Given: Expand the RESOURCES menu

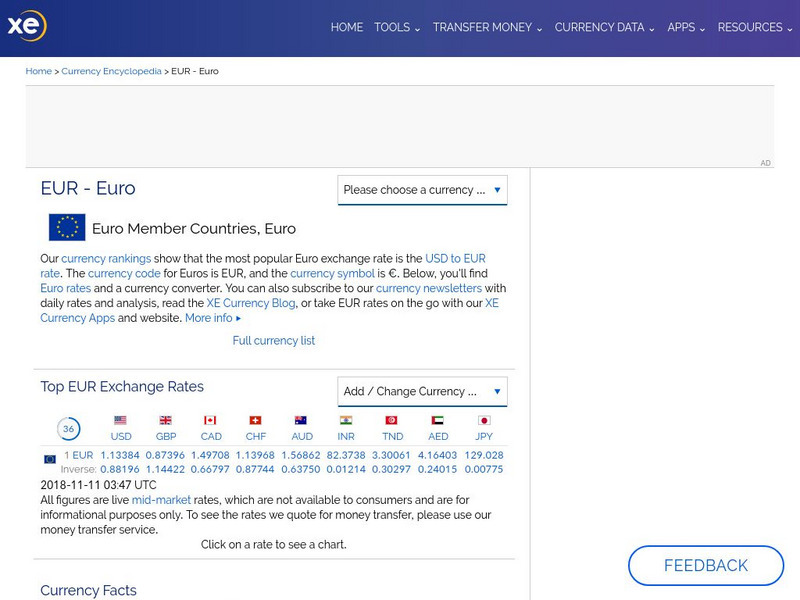Looking at the screenshot, I should [755, 27].
